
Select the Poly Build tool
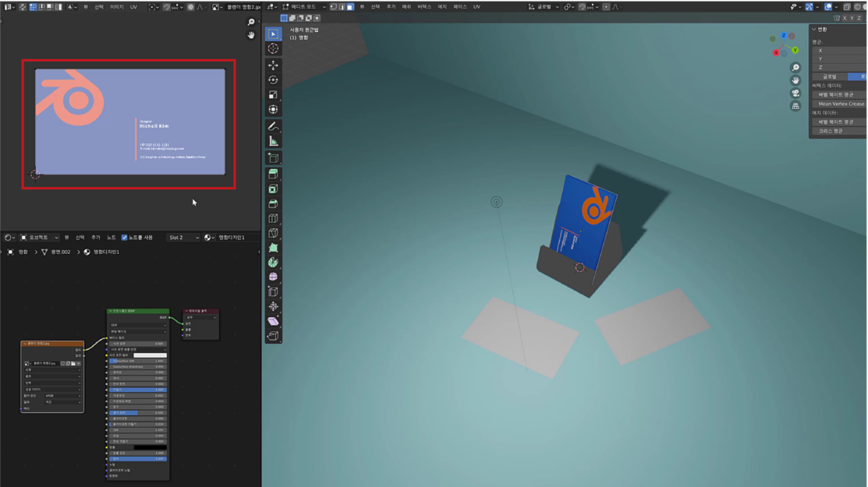(273, 248)
